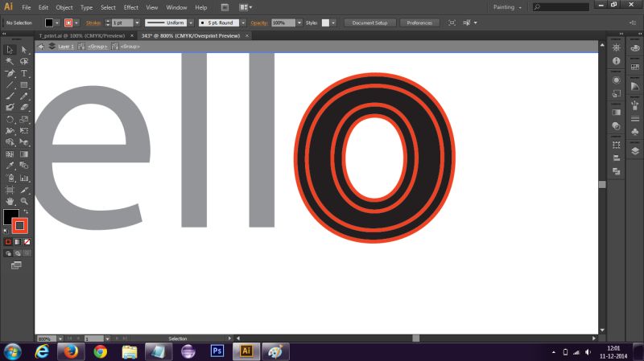
Task: Click the Preferences button
Action: (419, 23)
